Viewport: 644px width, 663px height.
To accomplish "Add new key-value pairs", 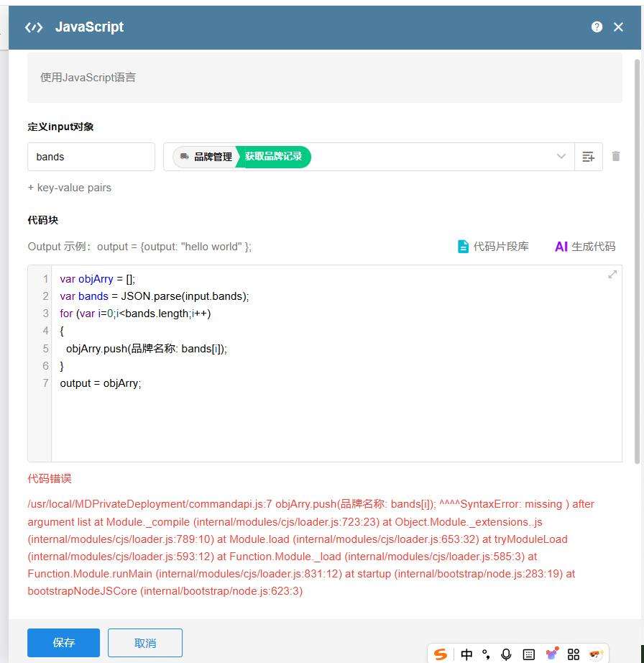I will click(70, 188).
